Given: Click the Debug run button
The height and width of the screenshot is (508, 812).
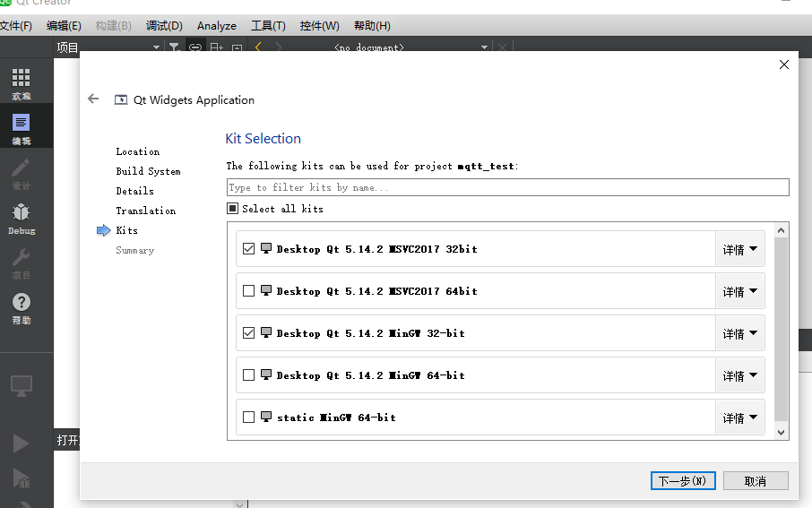Looking at the screenshot, I should tap(21, 478).
